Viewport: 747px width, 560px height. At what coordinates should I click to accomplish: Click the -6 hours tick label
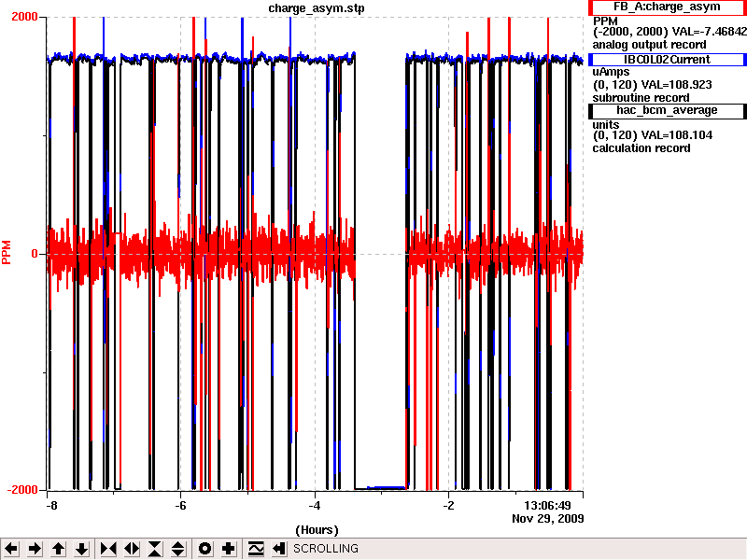point(180,505)
